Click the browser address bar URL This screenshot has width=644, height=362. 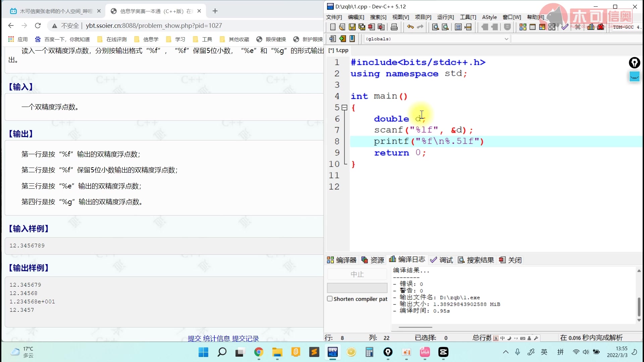tap(154, 25)
